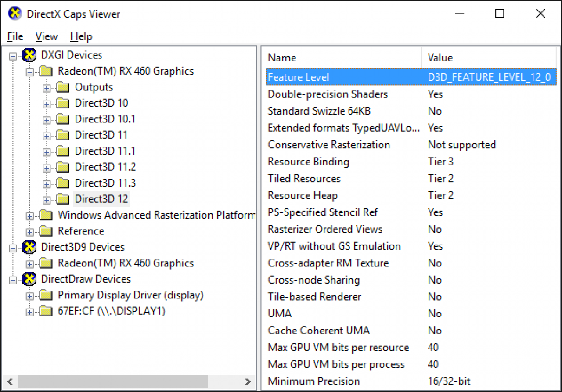
Task: Click the Windows Advanced Rasterization Platform folder icon
Action: (46, 215)
